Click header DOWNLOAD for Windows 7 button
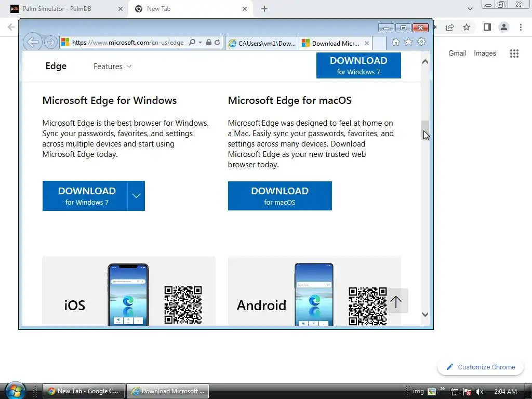 click(x=358, y=65)
